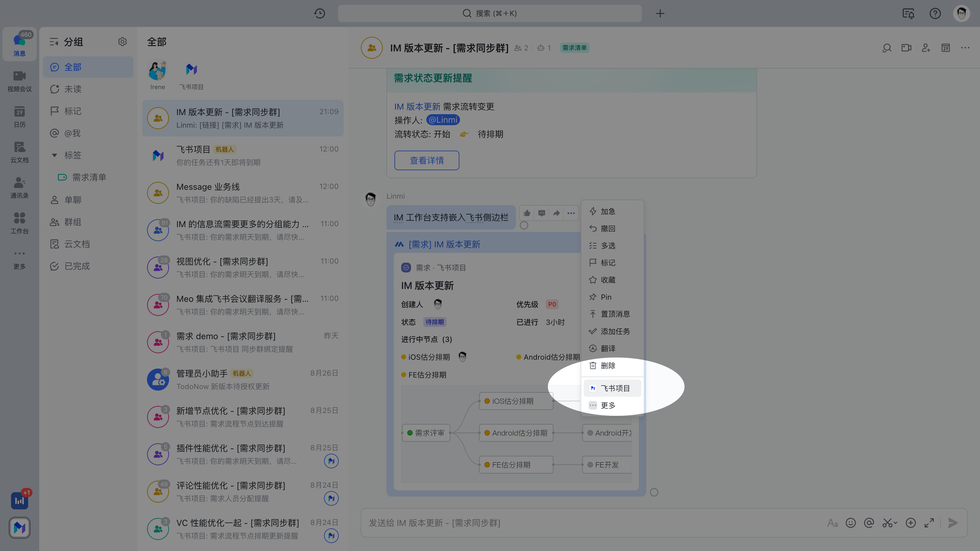Choose 翻译 in the context menu
This screenshot has height=551, width=980.
[612, 348]
